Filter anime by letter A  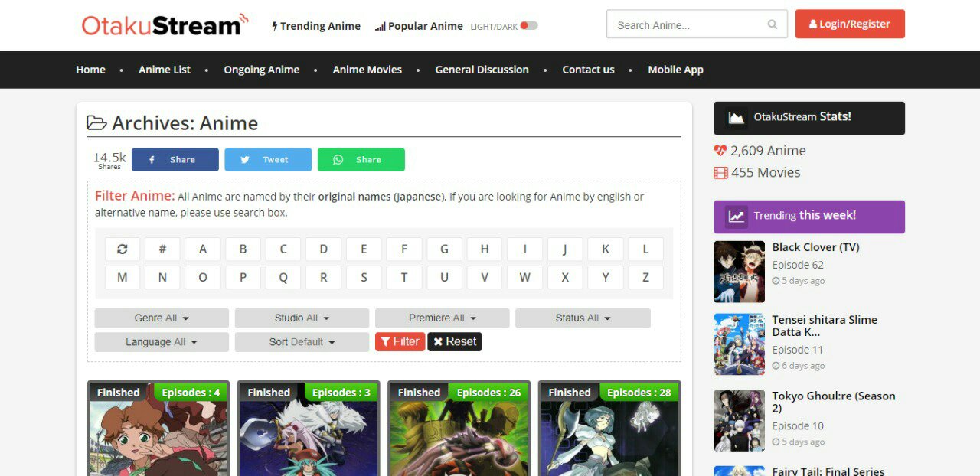click(x=203, y=249)
